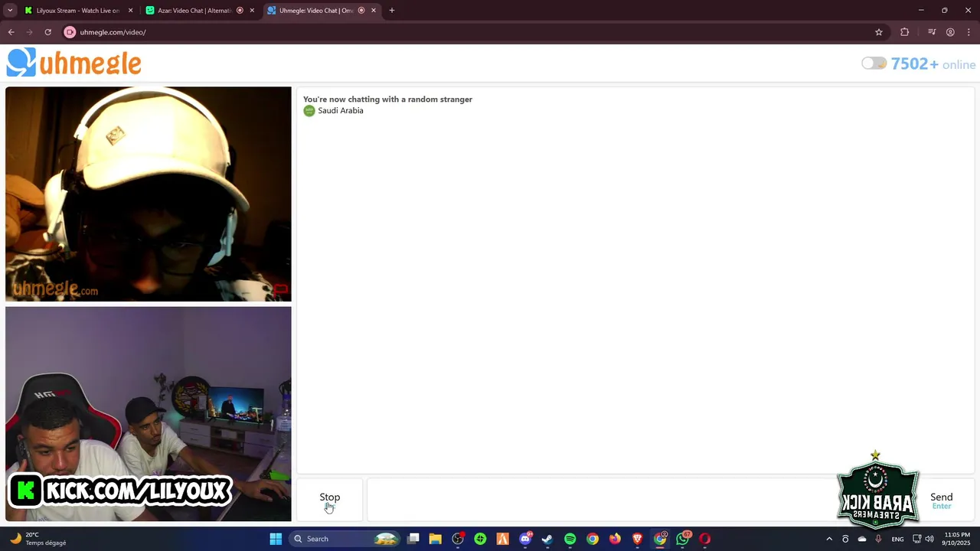Open Task View in taskbar
Viewport: 980px width, 551px height.
413,539
